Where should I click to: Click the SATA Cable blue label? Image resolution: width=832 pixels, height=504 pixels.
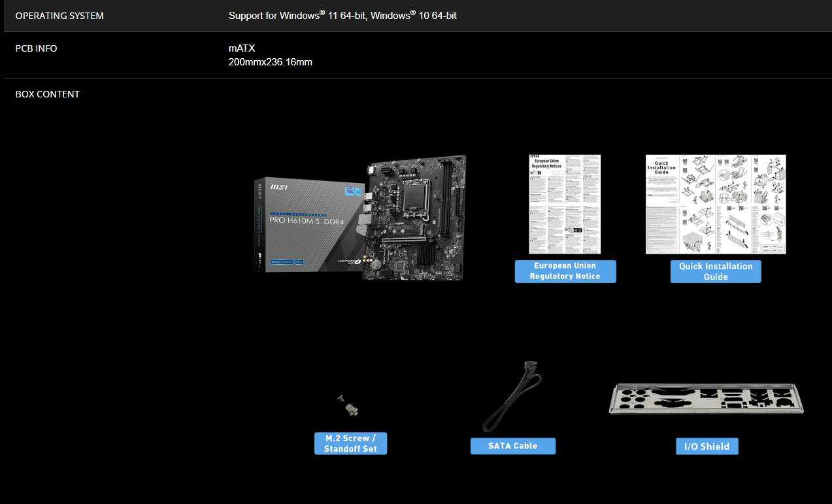pyautogui.click(x=513, y=446)
